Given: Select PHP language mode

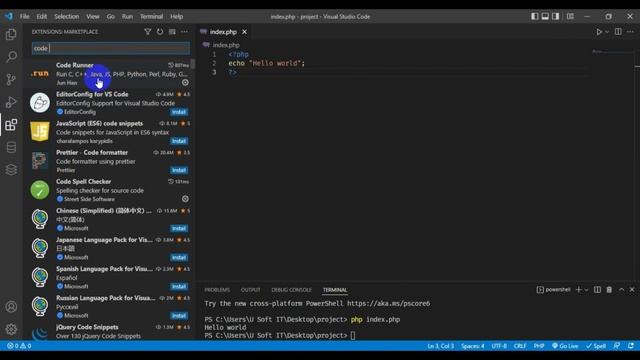Looking at the screenshot, I should (539, 346).
